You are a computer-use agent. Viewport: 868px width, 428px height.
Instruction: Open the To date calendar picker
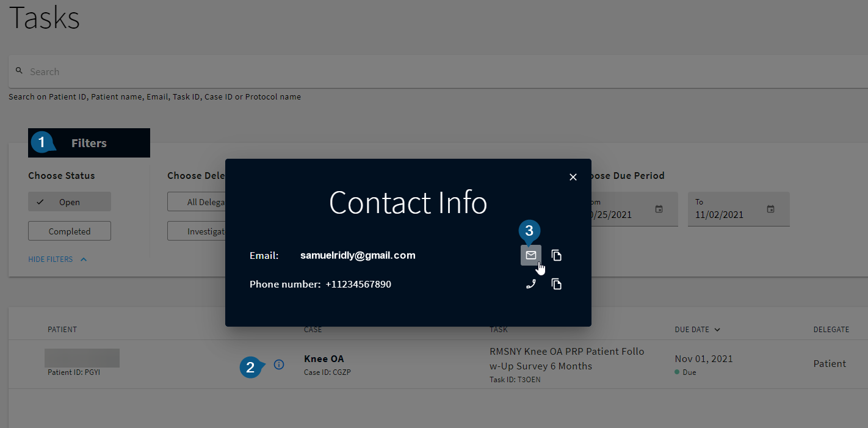click(770, 209)
